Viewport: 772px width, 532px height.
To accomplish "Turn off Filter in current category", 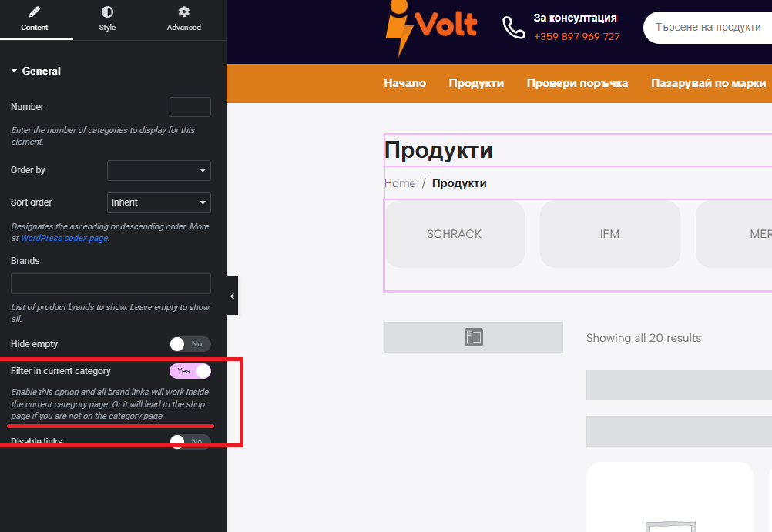I will 190,371.
